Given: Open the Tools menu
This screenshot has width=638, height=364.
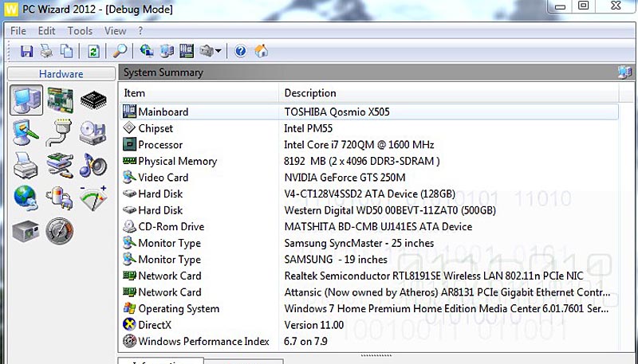Looking at the screenshot, I should [x=80, y=31].
